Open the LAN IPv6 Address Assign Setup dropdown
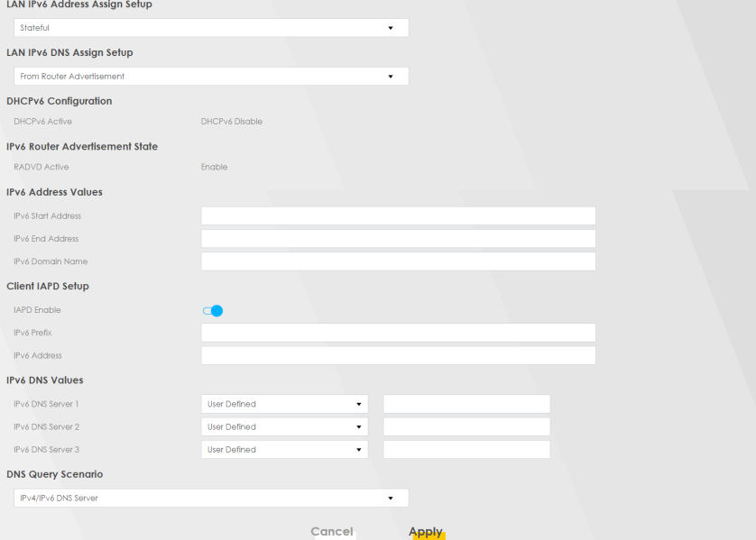Screen dimensions: 756x540 pyautogui.click(x=211, y=28)
